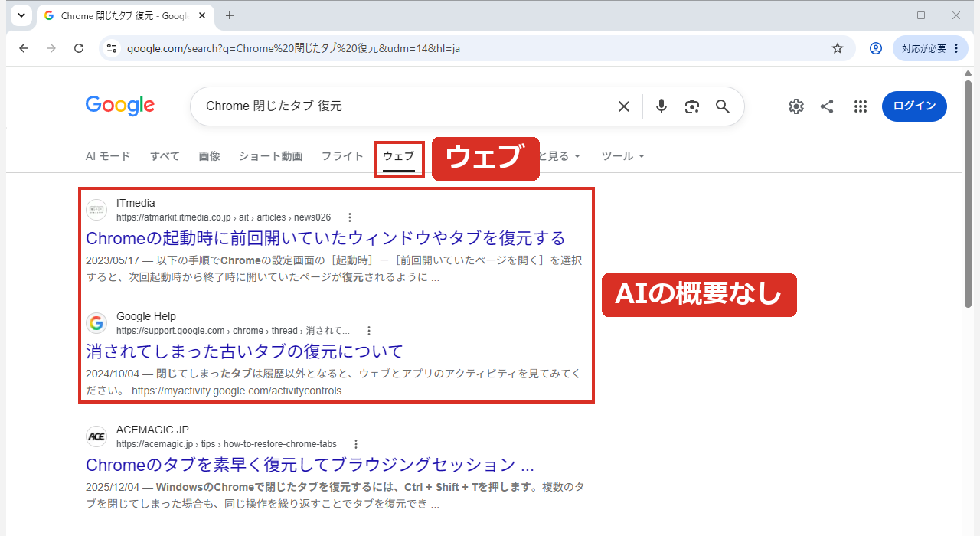Image resolution: width=980 pixels, height=536 pixels.
Task: Switch to the ショート動画 tab
Action: coord(270,156)
